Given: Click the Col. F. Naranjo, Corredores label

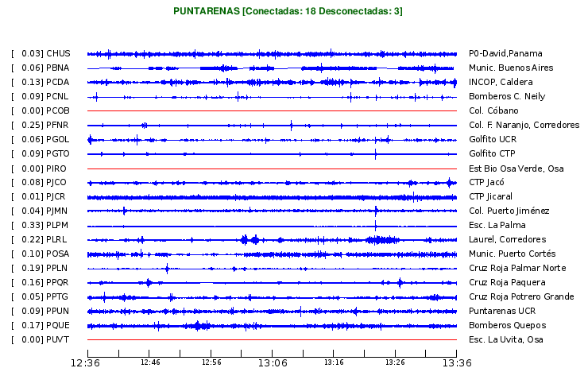Looking at the screenshot, I should pos(524,125).
